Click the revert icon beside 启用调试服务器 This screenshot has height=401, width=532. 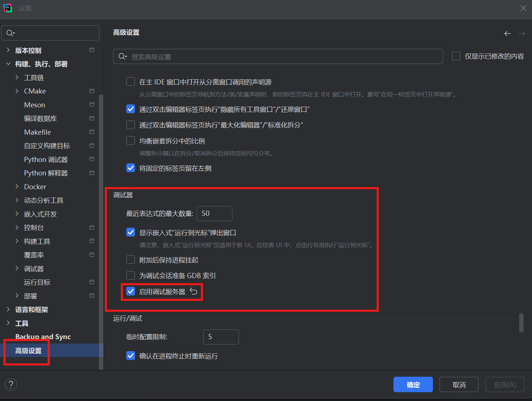coord(193,291)
